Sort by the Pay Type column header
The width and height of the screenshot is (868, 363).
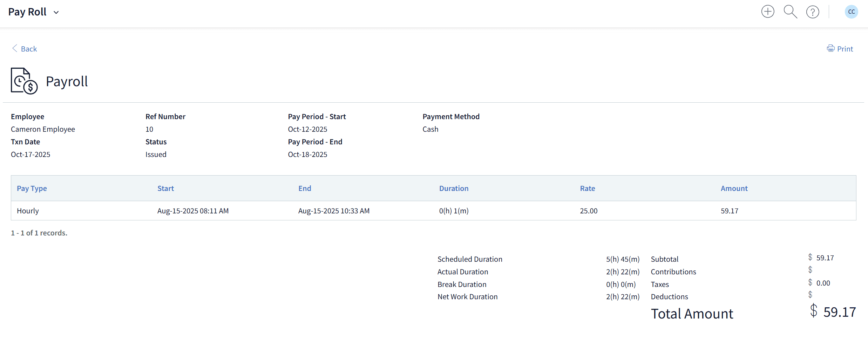click(x=32, y=188)
